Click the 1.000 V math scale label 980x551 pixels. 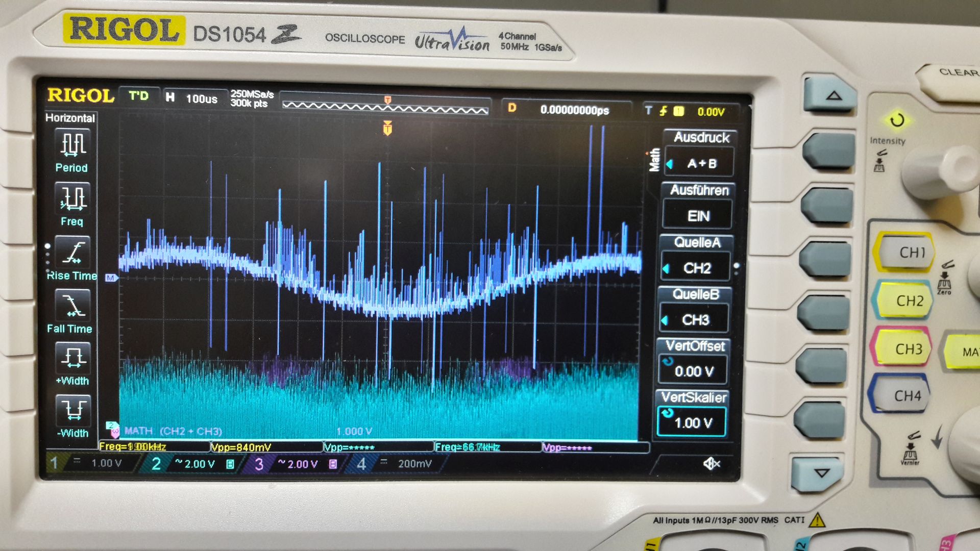[354, 431]
